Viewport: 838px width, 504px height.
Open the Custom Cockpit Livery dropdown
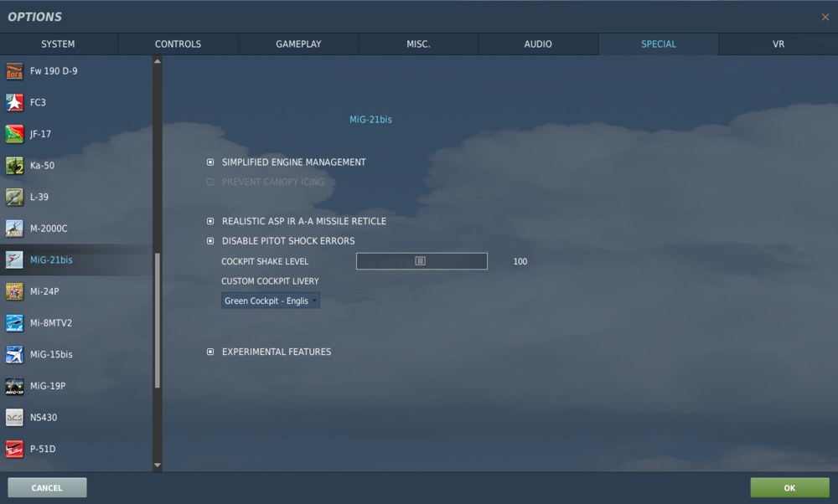point(270,300)
